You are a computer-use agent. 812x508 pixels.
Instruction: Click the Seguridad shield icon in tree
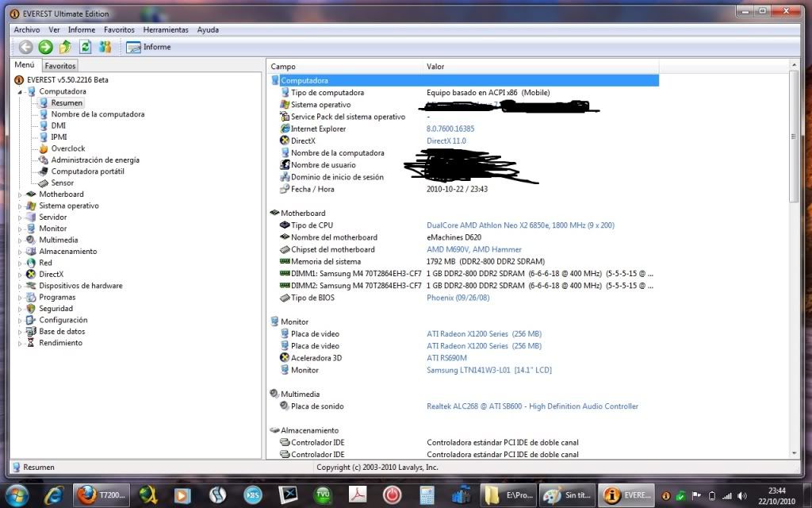point(31,309)
